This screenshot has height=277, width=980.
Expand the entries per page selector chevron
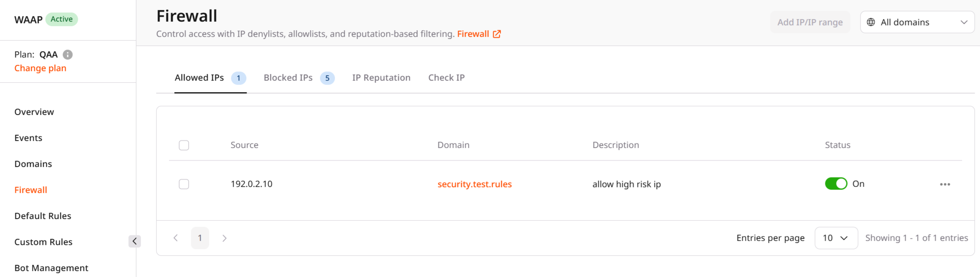point(845,238)
